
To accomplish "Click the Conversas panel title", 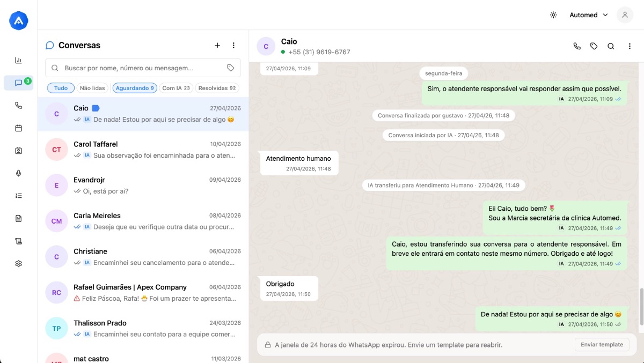I will (79, 46).
